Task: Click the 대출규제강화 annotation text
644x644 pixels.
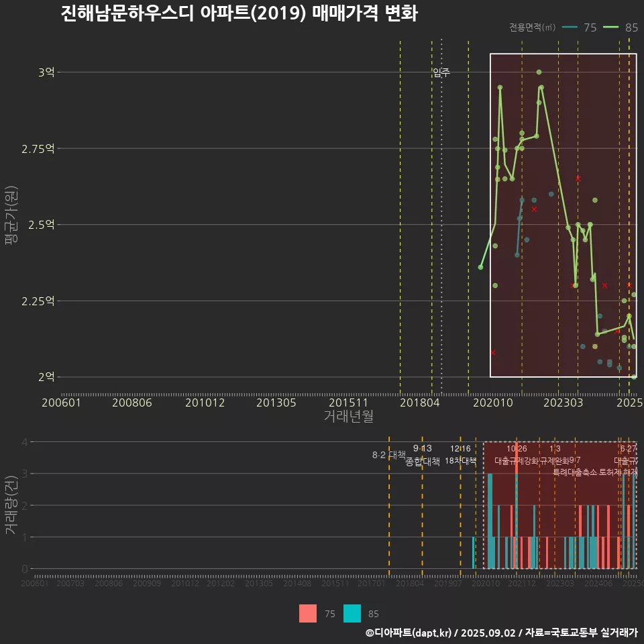Action: pos(517,461)
